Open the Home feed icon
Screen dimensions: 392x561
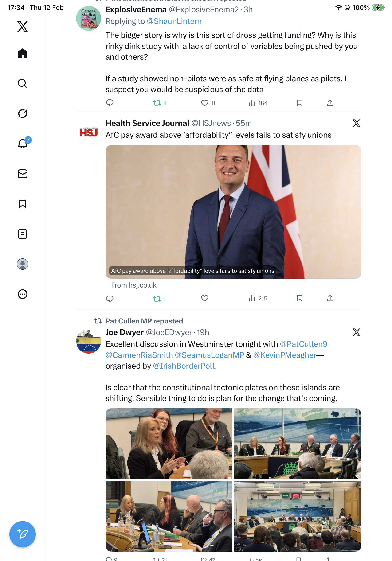(23, 53)
